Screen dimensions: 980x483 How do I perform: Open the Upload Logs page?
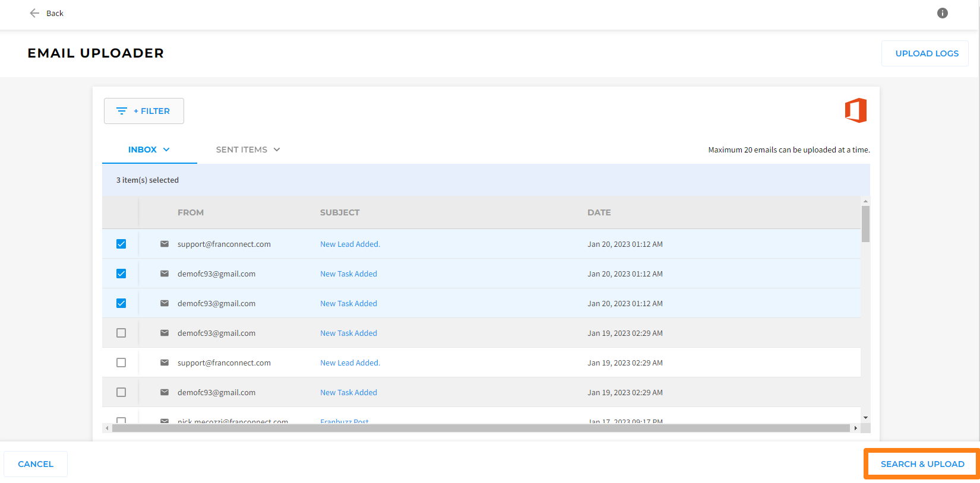click(927, 53)
